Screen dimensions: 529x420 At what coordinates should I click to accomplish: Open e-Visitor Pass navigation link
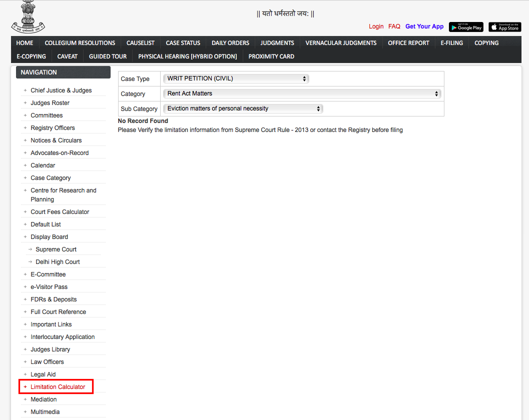pyautogui.click(x=49, y=287)
